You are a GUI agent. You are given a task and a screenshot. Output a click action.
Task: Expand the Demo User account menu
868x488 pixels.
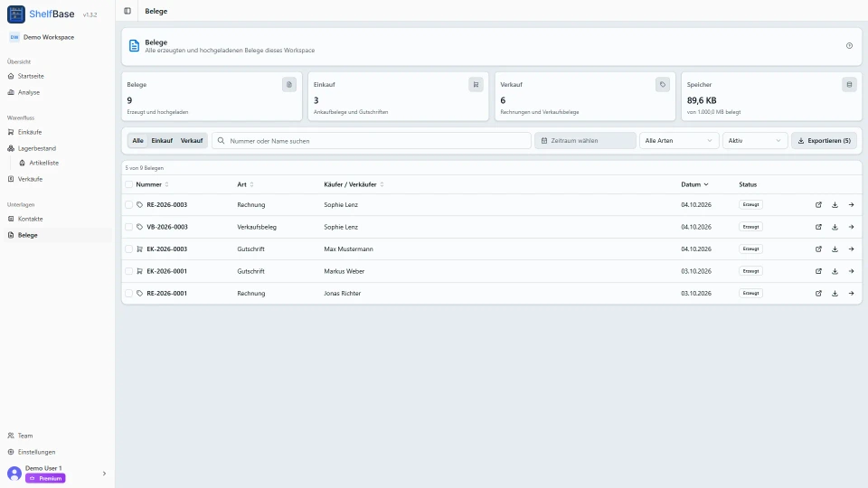pyautogui.click(x=104, y=474)
